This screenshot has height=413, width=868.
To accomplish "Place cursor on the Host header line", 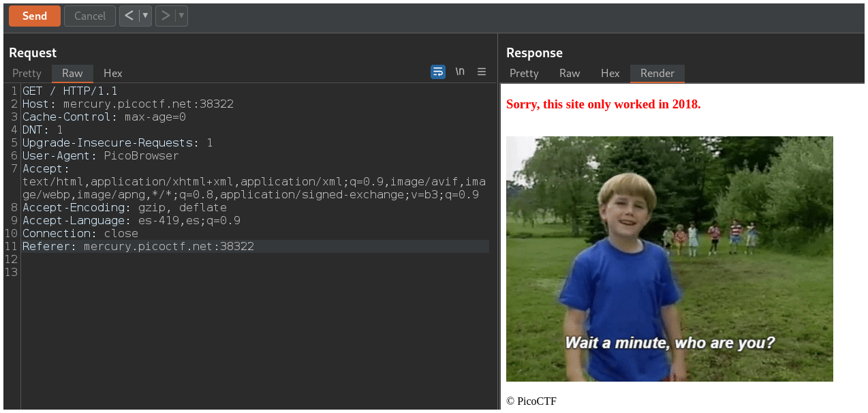I will [x=127, y=104].
